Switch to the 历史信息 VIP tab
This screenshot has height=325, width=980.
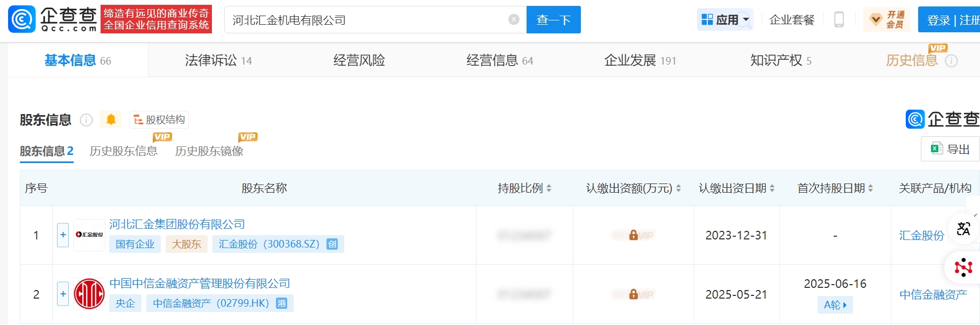(x=912, y=60)
